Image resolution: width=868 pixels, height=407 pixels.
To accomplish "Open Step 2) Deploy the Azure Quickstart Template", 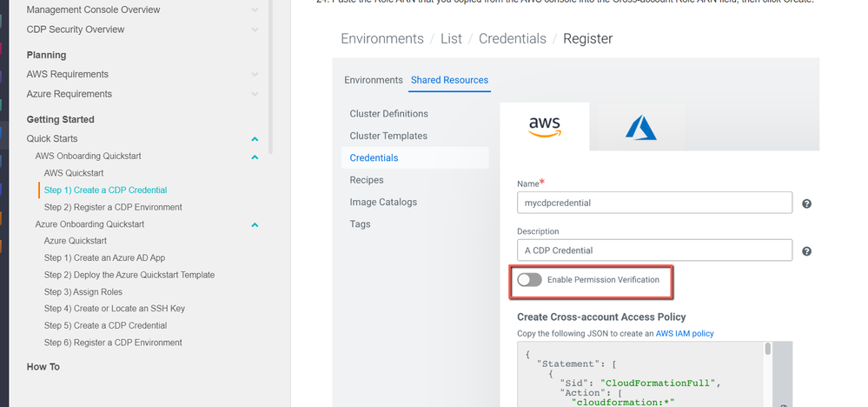I will (x=129, y=275).
